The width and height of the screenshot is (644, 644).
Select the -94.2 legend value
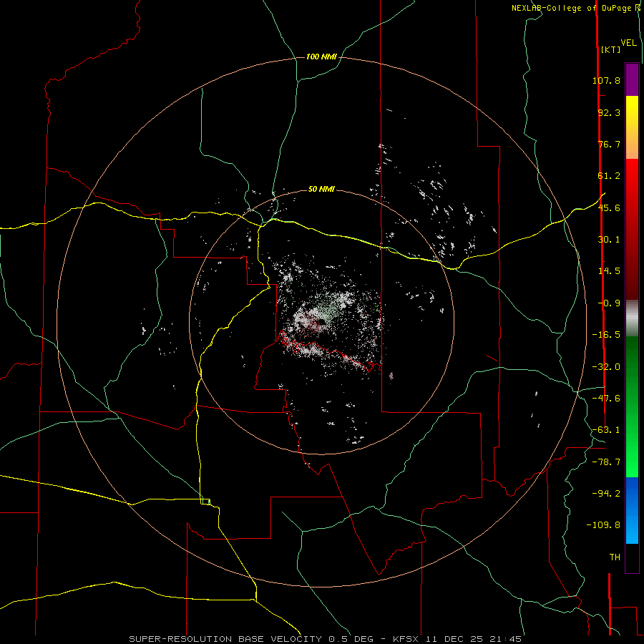(606, 493)
